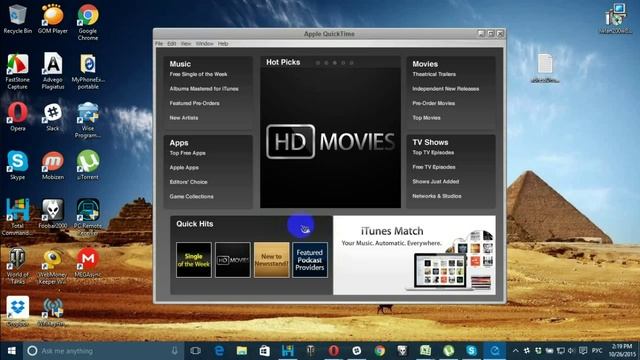Click the taskbar clock showing 2:19 PM
Image resolution: width=640 pixels, height=360 pixels.
coord(622,351)
